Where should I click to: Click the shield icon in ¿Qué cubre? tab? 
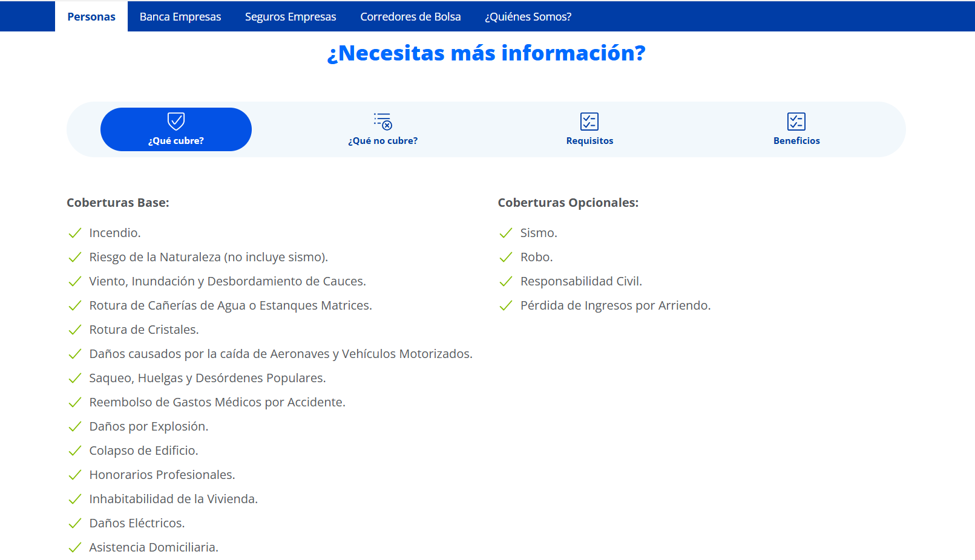(x=176, y=122)
